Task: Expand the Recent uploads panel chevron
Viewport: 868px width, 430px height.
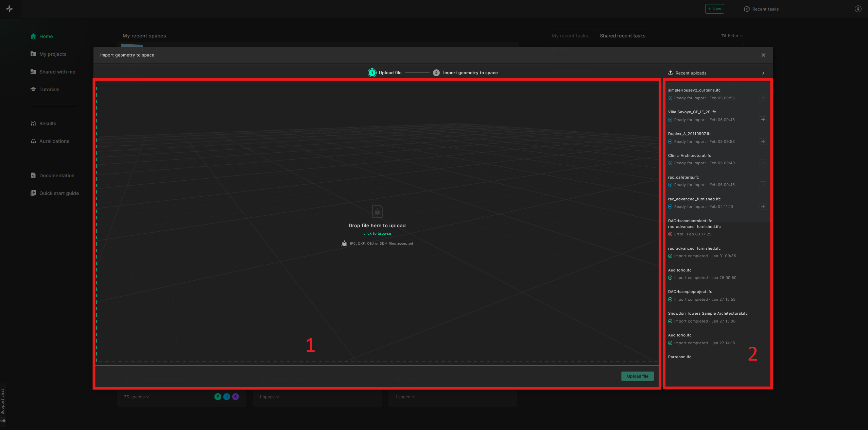Action: (763, 72)
